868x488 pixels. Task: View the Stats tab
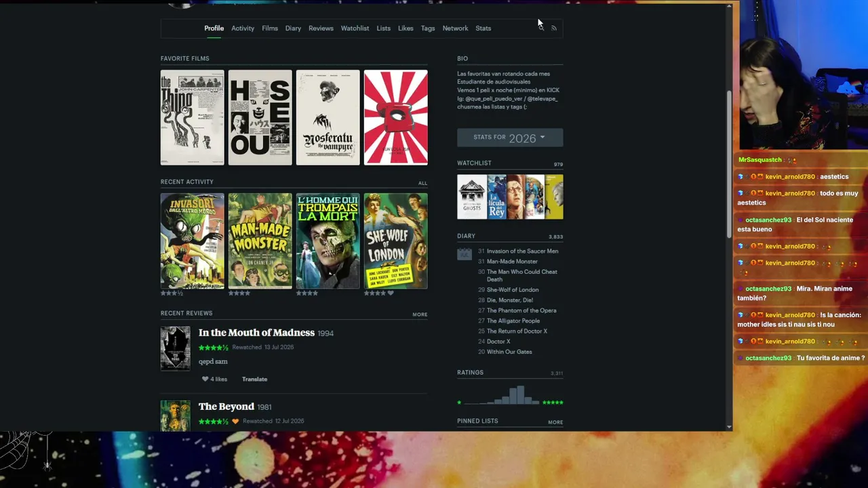click(x=484, y=28)
